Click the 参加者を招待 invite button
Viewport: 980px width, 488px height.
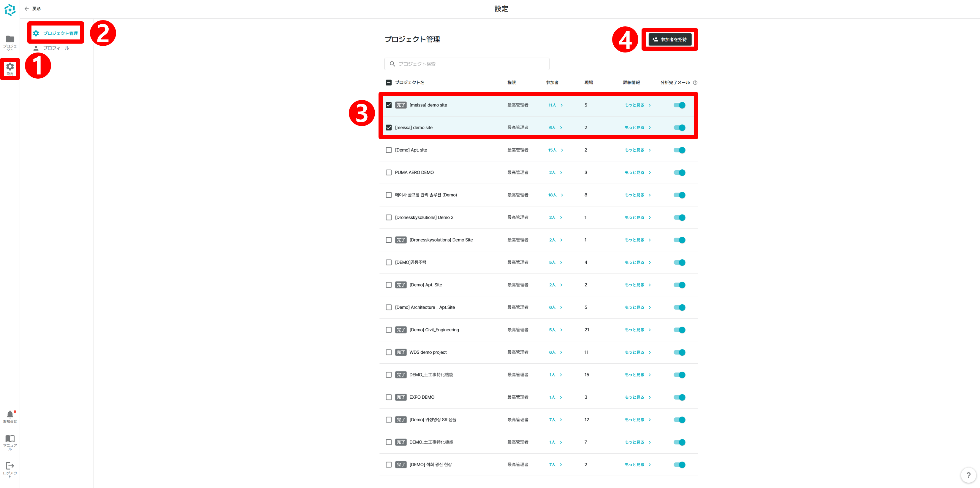click(x=670, y=39)
